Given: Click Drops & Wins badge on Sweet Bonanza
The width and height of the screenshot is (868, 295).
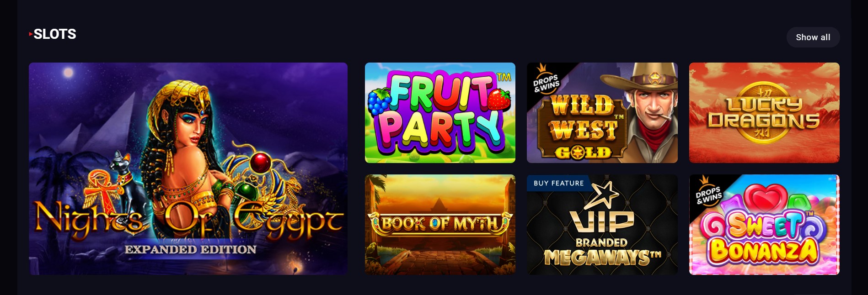Looking at the screenshot, I should tap(708, 192).
